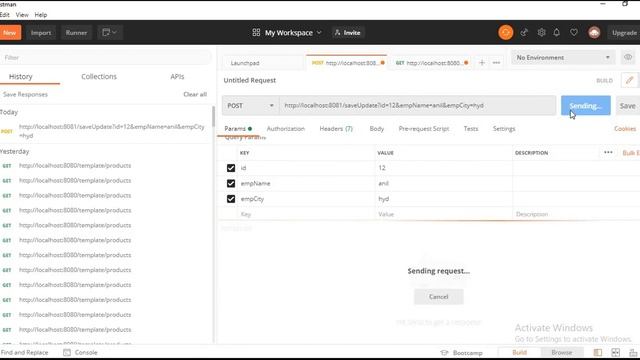Open Find and Replace in status bar

24,352
